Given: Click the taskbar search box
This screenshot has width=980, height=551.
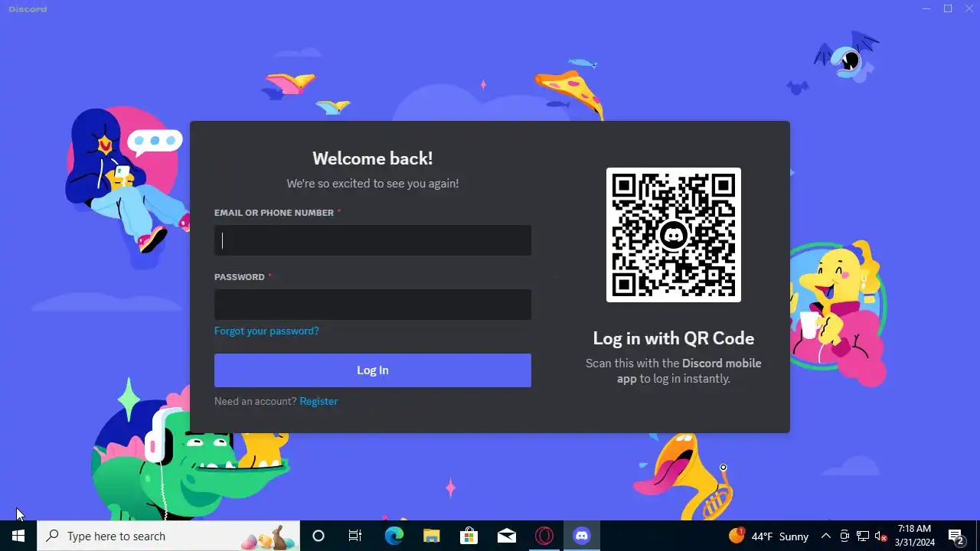Looking at the screenshot, I should pyautogui.click(x=168, y=536).
